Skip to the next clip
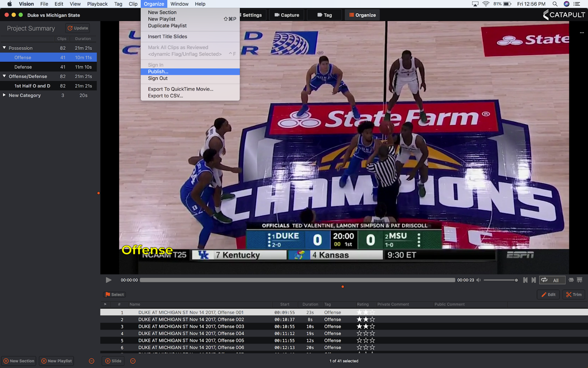The image size is (588, 368). pyautogui.click(x=533, y=280)
